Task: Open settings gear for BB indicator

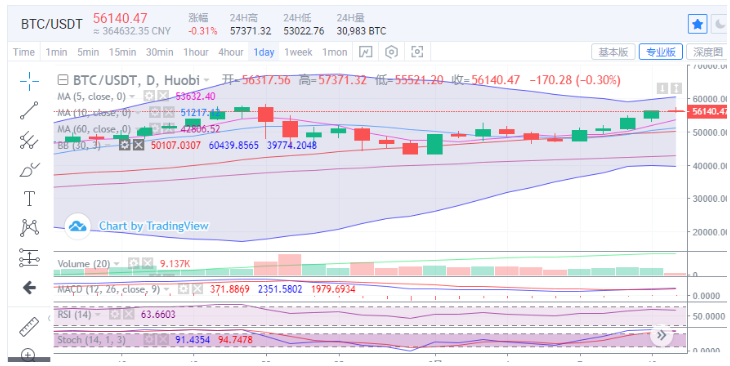Action: coord(124,145)
